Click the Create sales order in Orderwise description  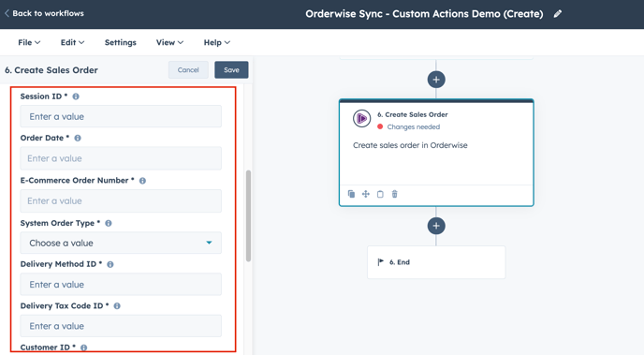click(x=410, y=145)
